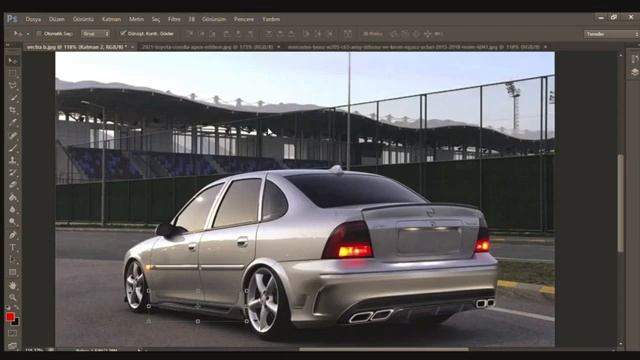
Task: Click the red foreground color swatch
Action: coord(10,317)
